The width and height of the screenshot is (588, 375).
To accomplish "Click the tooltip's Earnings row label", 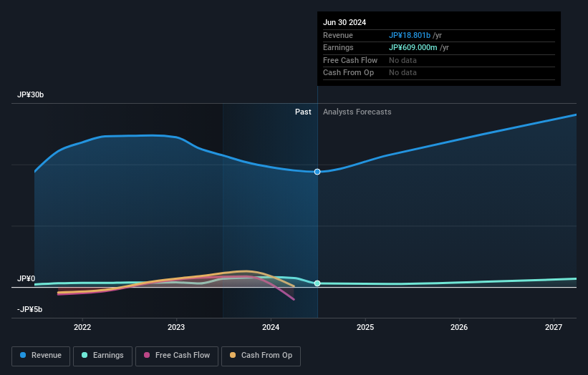I will (338, 47).
